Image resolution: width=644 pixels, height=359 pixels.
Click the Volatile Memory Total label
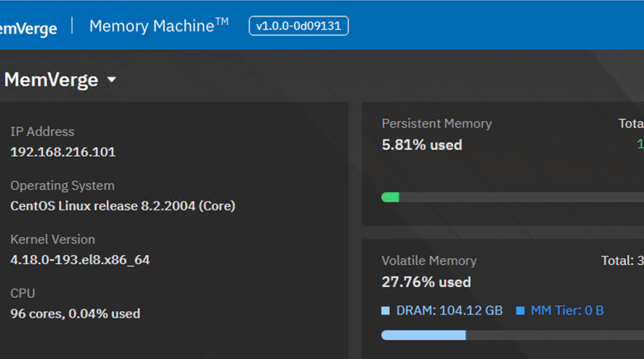[x=623, y=261]
